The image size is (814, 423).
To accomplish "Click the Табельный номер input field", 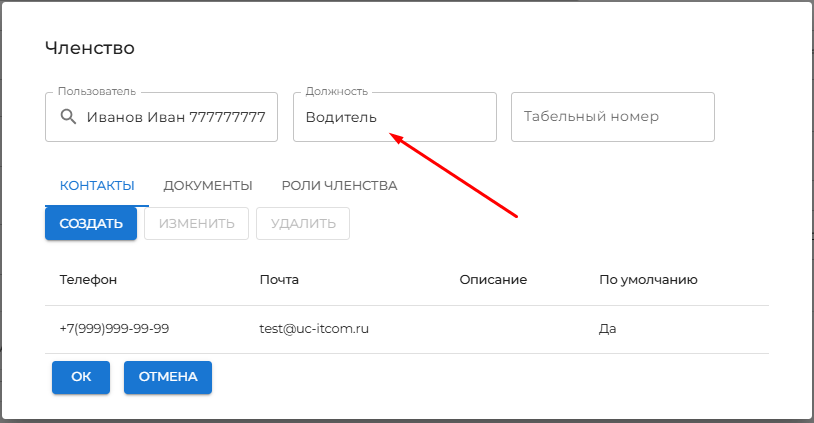I will point(612,117).
